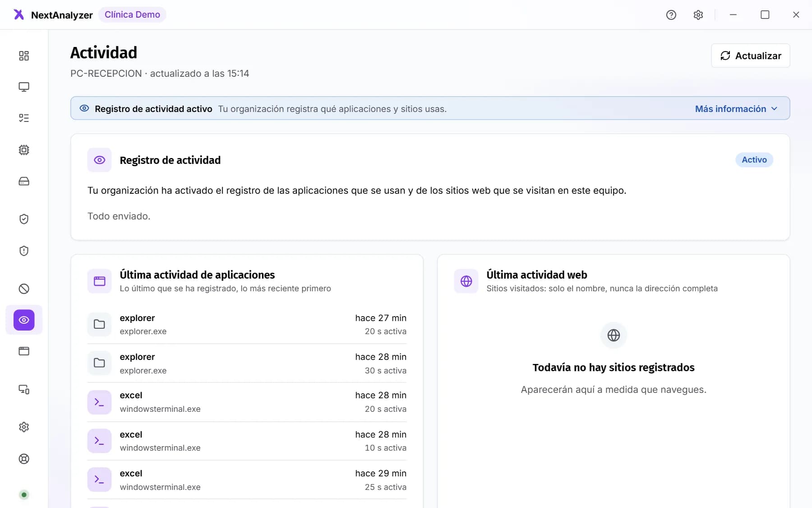This screenshot has height=508, width=812.
Task: Select the excel entry from hace 29 min
Action: tap(247, 480)
